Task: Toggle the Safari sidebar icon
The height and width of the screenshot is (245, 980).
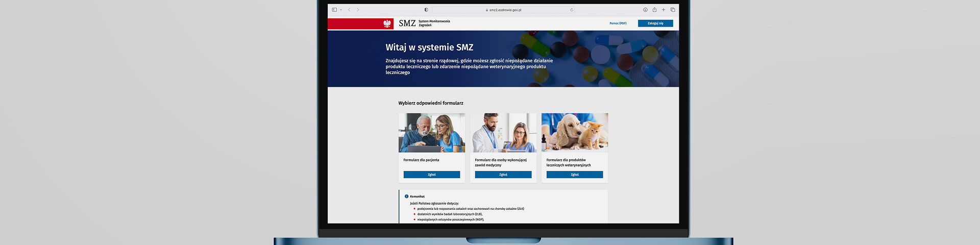Action: pyautogui.click(x=334, y=10)
